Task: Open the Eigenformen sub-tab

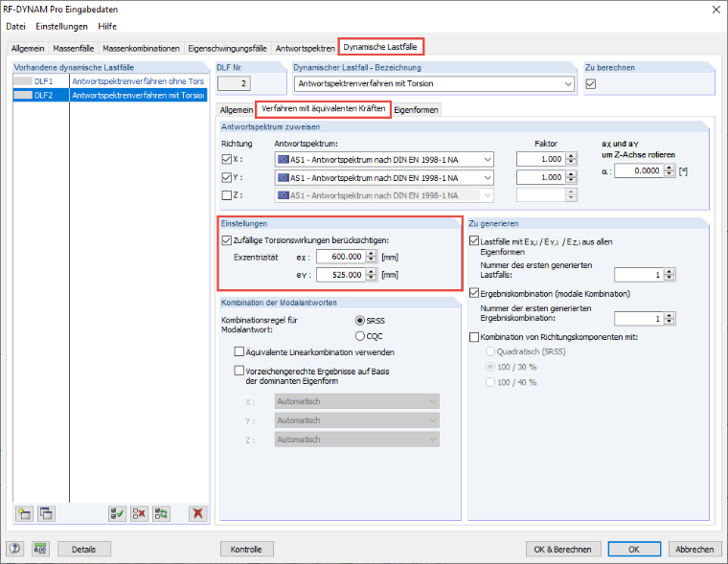Action: point(416,110)
